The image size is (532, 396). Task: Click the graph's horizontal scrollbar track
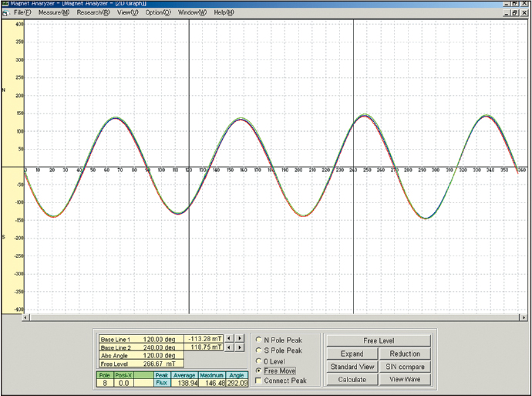274,317
